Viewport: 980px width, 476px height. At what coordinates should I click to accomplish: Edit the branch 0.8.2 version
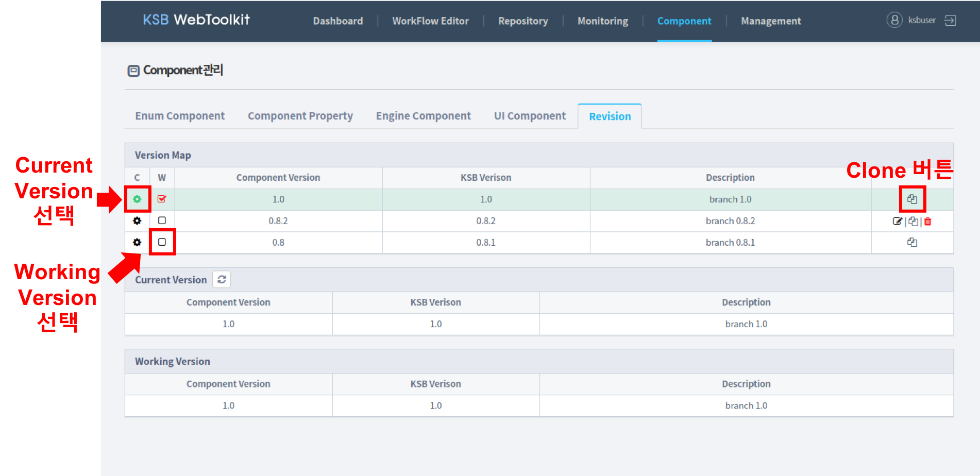coord(898,222)
